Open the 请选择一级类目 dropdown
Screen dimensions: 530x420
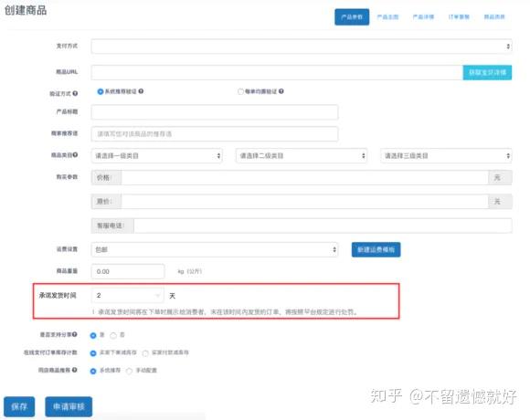pyautogui.click(x=157, y=155)
